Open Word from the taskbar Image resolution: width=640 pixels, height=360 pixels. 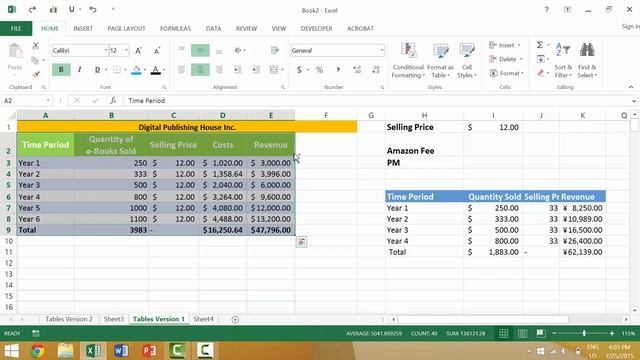(121, 351)
